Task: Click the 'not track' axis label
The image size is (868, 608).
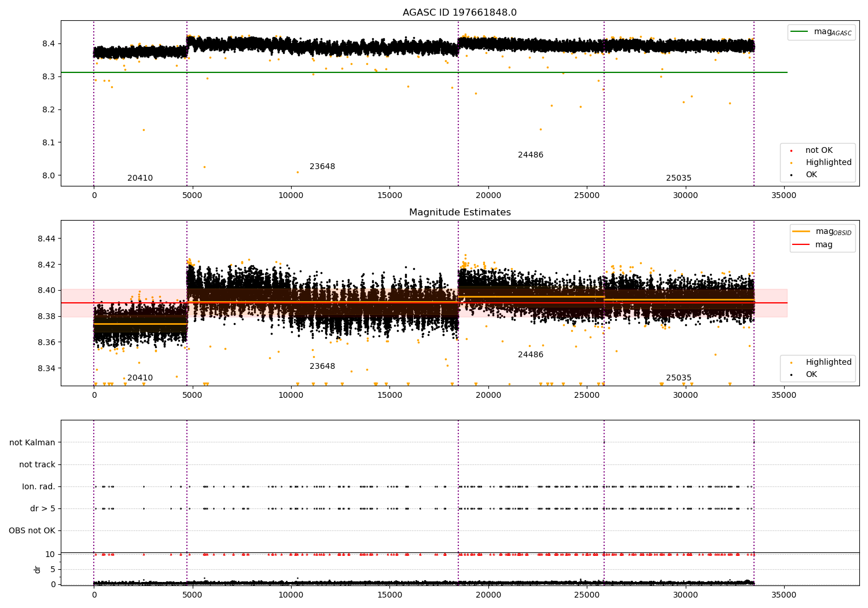Action: click(x=37, y=464)
